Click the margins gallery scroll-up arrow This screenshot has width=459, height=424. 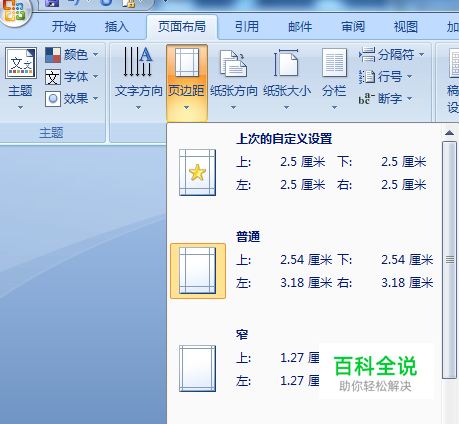449,133
